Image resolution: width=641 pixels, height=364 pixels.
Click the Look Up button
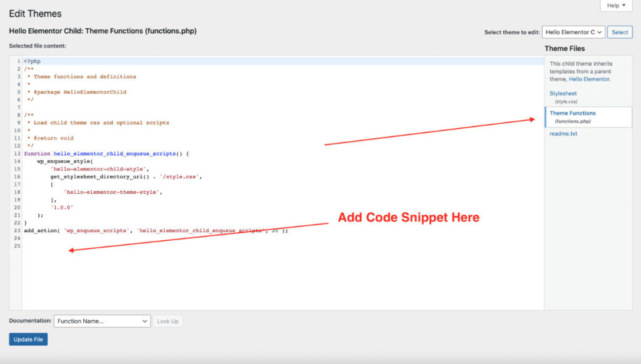click(168, 321)
